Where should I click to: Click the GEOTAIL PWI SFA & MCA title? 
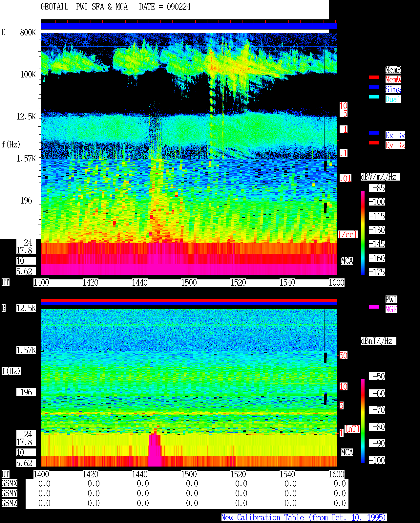tap(84, 7)
